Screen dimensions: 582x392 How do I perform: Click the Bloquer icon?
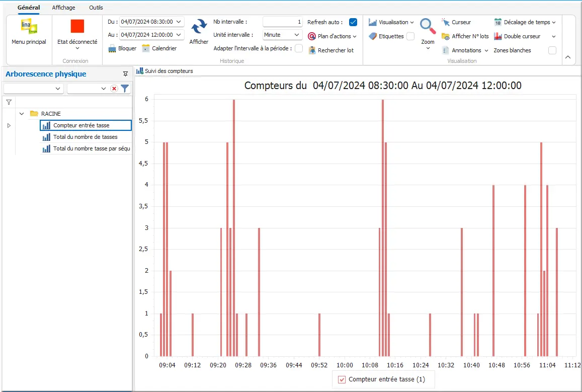pyautogui.click(x=112, y=49)
